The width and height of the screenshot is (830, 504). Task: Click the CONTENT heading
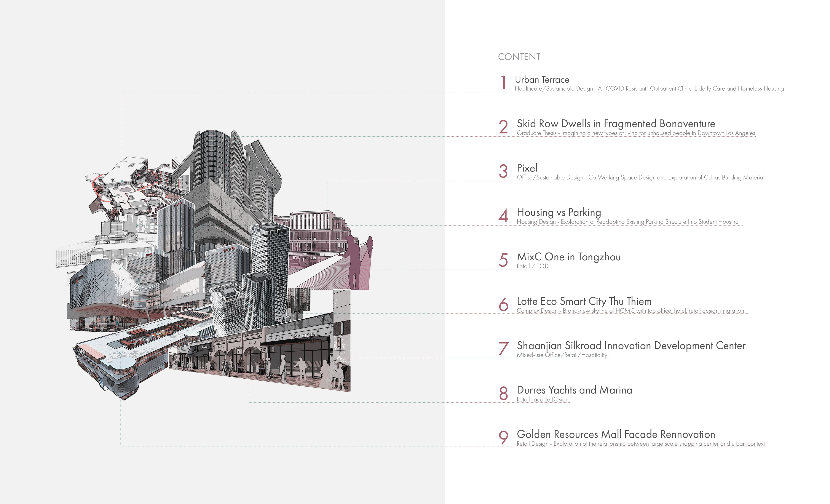tap(519, 57)
